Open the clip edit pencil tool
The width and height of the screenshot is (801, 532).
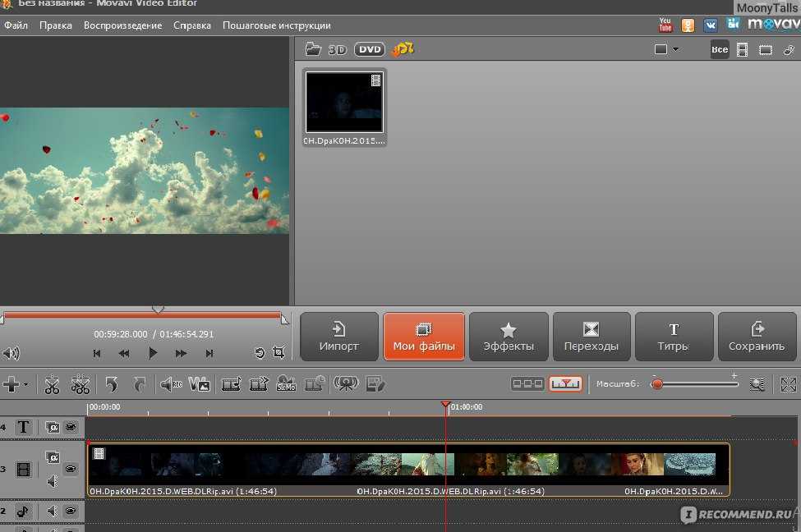(375, 384)
